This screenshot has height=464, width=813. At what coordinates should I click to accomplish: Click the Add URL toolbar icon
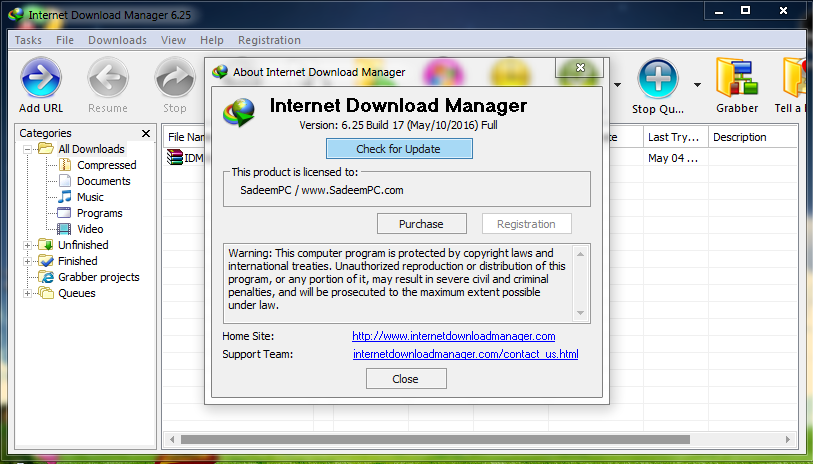pyautogui.click(x=41, y=78)
